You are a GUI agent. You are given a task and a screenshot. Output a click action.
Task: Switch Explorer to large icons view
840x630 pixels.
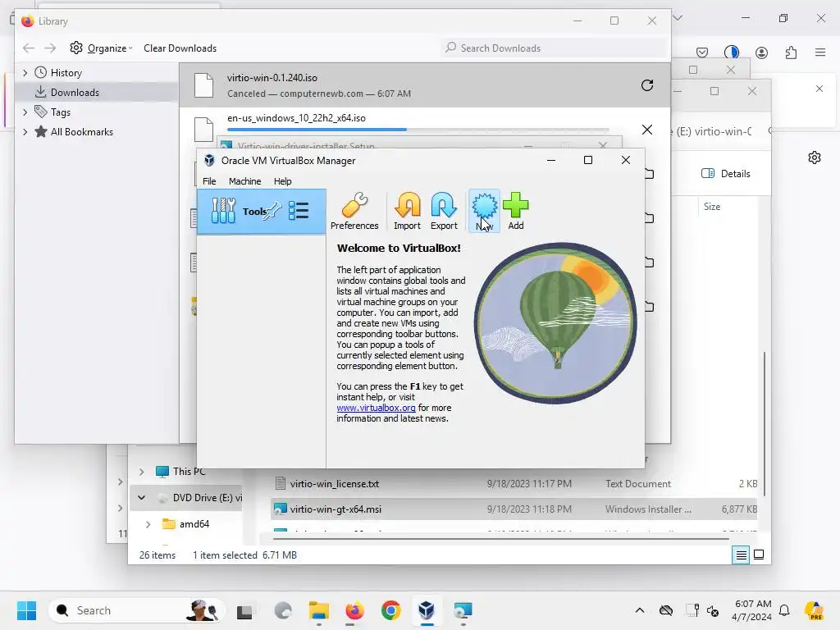coord(759,555)
